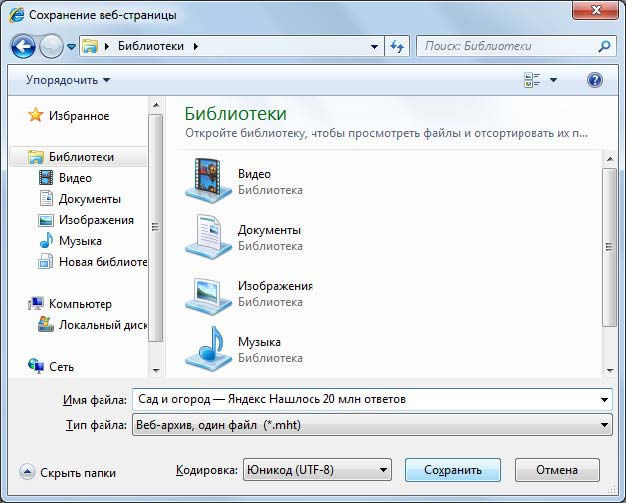The height and width of the screenshot is (503, 626).
Task: Select Библиотеки in the navigation pane
Action: (x=81, y=157)
